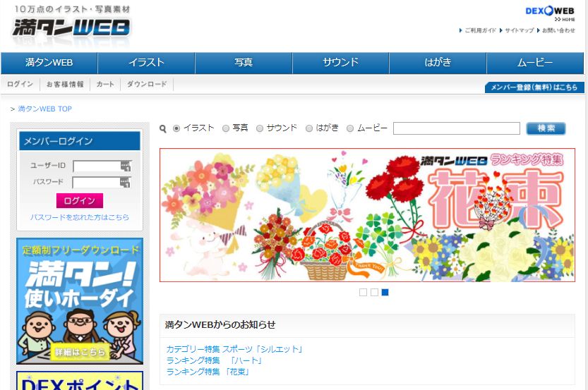The image size is (588, 390).
Task: Show the first carousel slide indicator
Action: pyautogui.click(x=363, y=292)
